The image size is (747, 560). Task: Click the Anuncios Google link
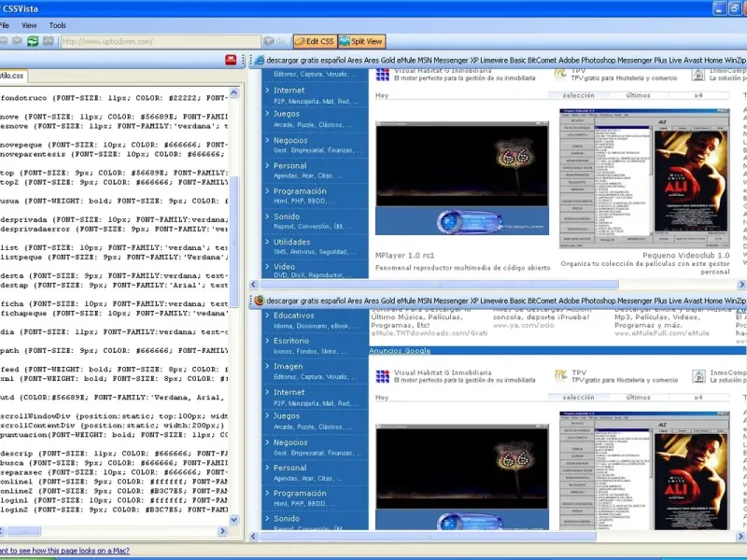pyautogui.click(x=400, y=351)
